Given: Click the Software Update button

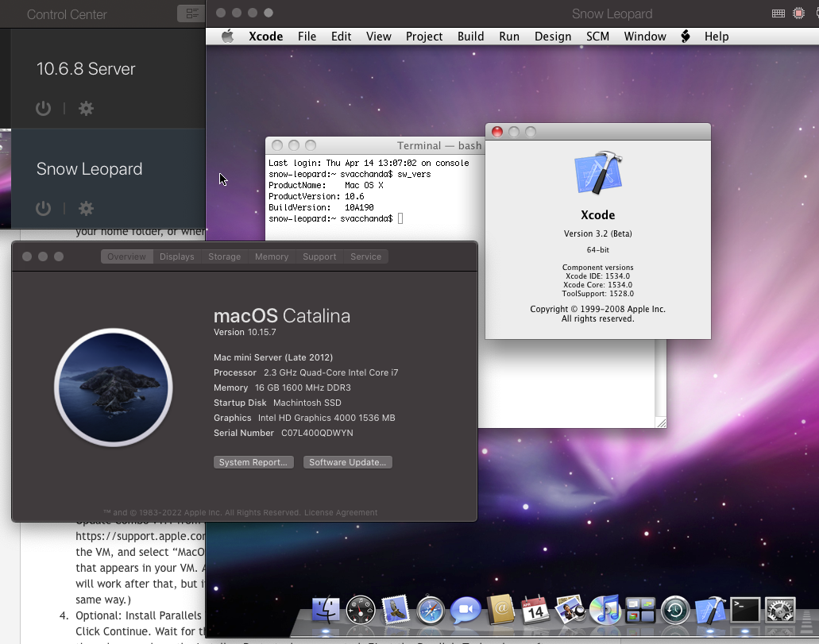Looking at the screenshot, I should tap(347, 462).
